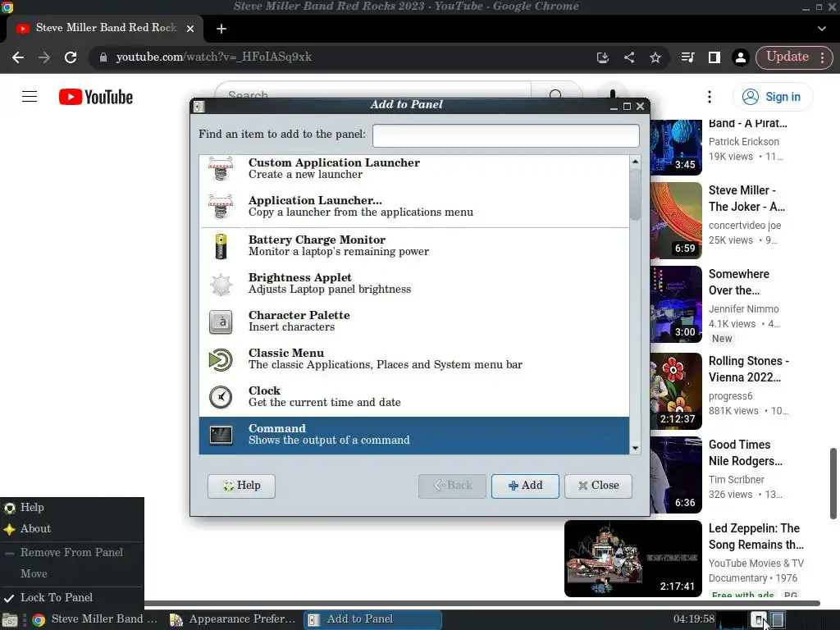Click the Chrome Update button

coord(787,57)
